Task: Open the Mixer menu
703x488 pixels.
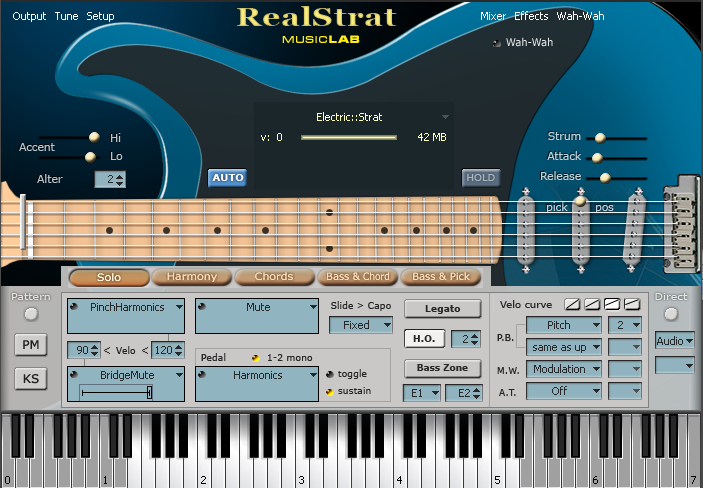Action: click(493, 16)
